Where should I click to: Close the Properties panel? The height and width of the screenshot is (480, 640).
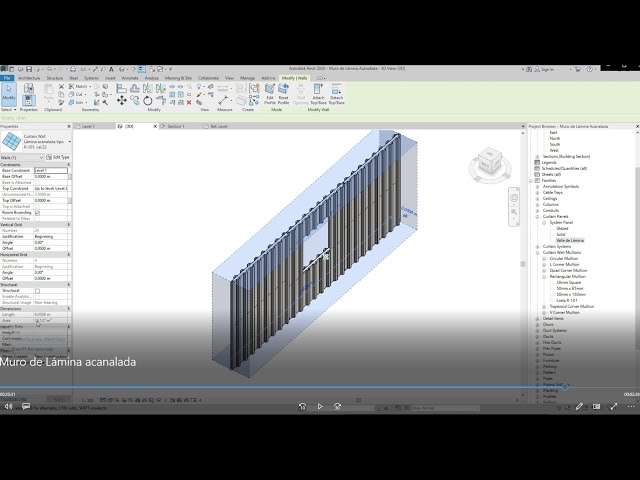69,127
